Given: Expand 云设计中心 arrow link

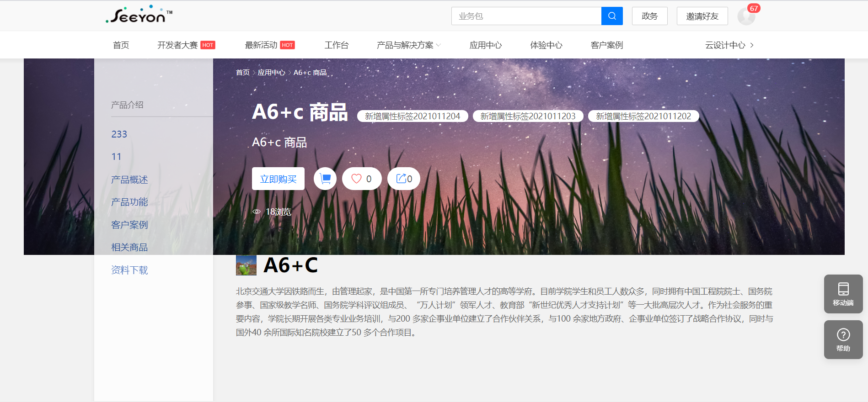Looking at the screenshot, I should (x=729, y=45).
